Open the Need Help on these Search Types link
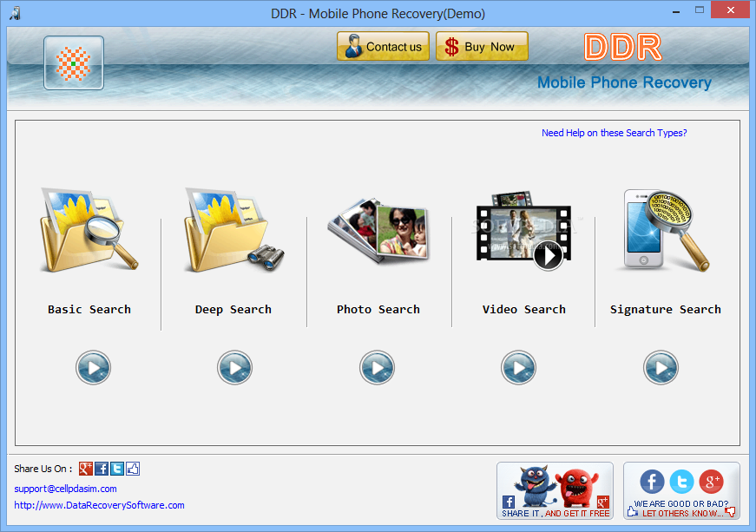 (x=615, y=133)
